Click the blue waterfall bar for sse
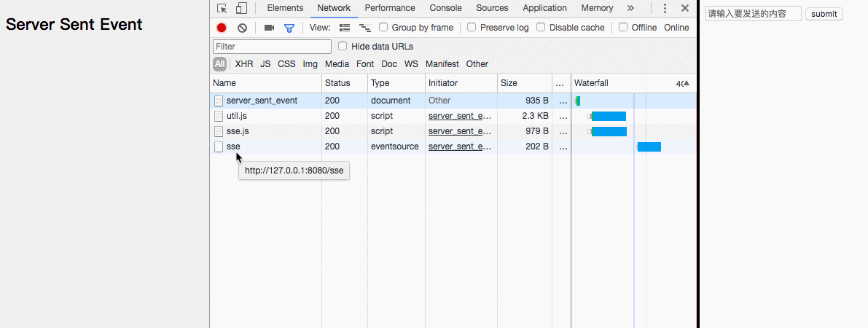 point(649,147)
